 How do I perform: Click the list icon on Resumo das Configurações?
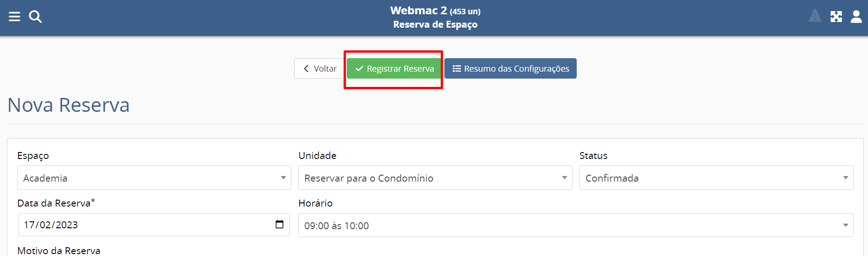click(x=457, y=69)
